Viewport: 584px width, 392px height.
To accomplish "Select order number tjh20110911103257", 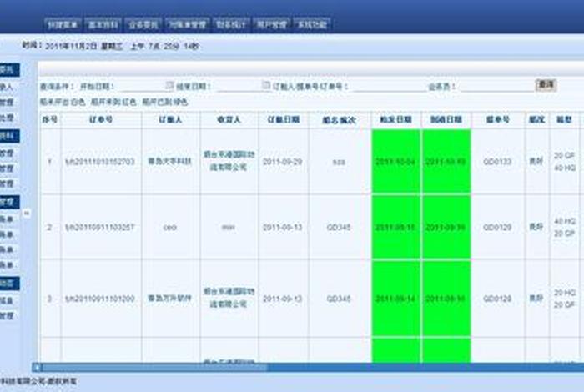I will coord(100,227).
